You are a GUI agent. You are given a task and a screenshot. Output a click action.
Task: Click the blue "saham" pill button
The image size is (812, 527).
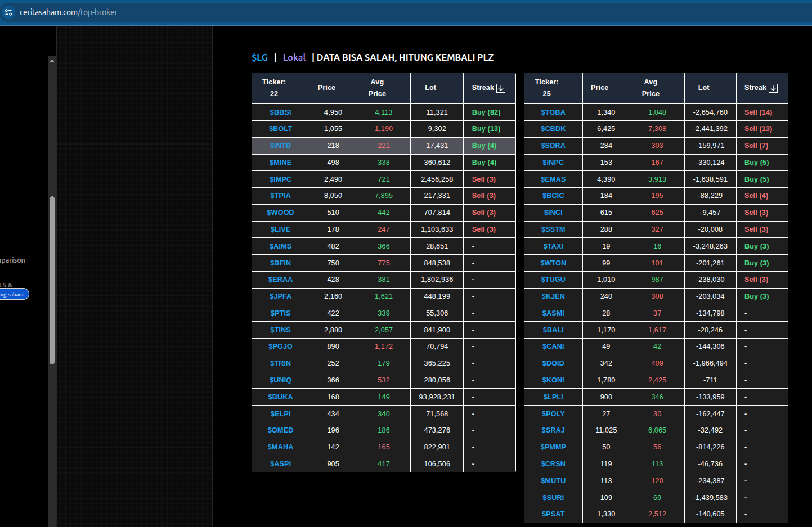coord(14,294)
